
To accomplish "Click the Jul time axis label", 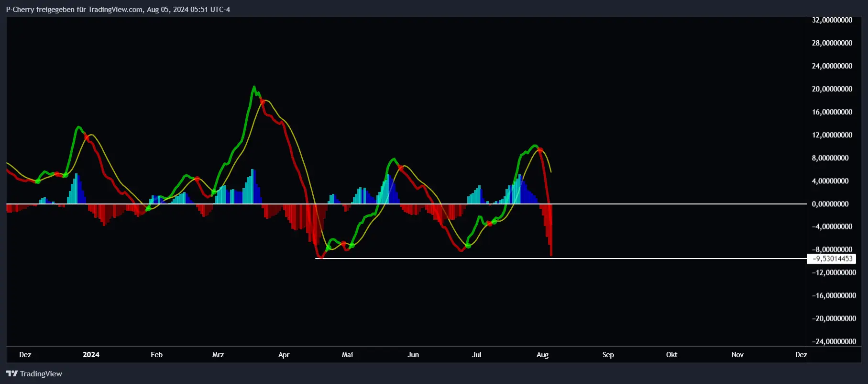I will [477, 355].
